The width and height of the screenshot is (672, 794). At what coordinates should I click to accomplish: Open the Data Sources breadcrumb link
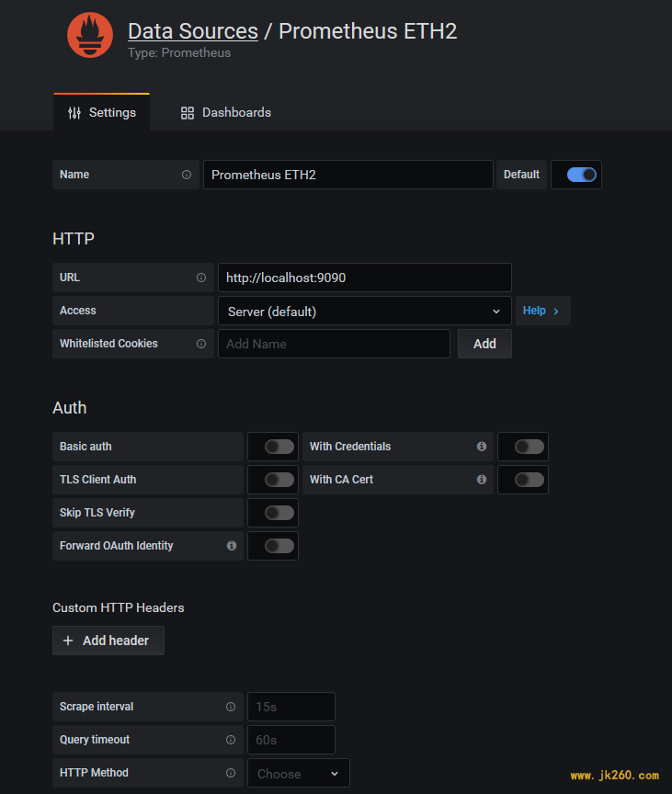tap(193, 31)
